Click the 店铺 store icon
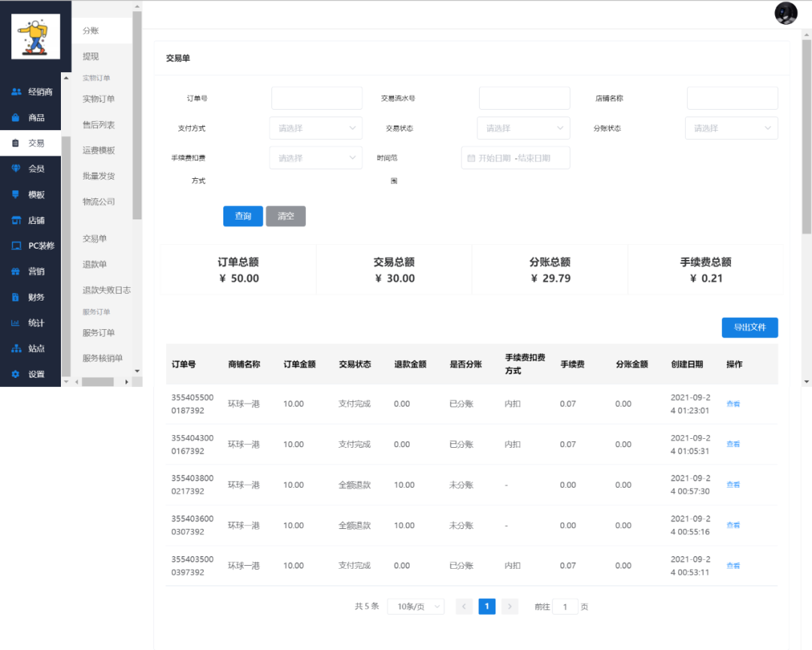The height and width of the screenshot is (650, 812). click(16, 220)
